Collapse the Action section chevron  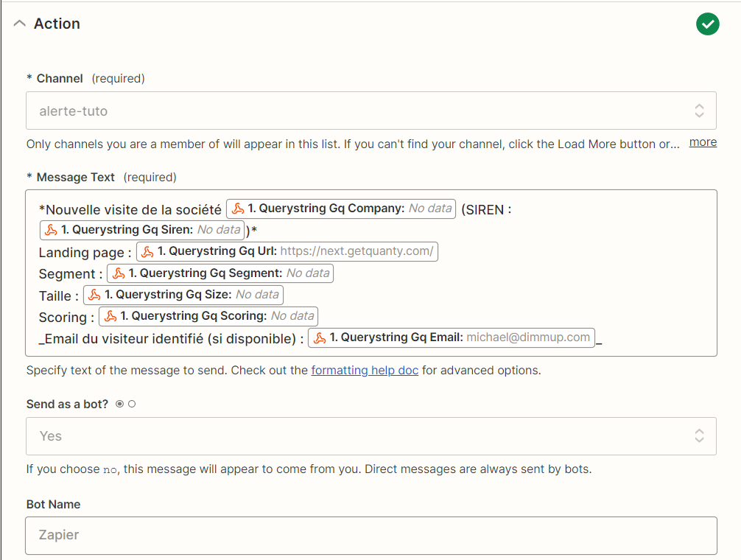19,24
